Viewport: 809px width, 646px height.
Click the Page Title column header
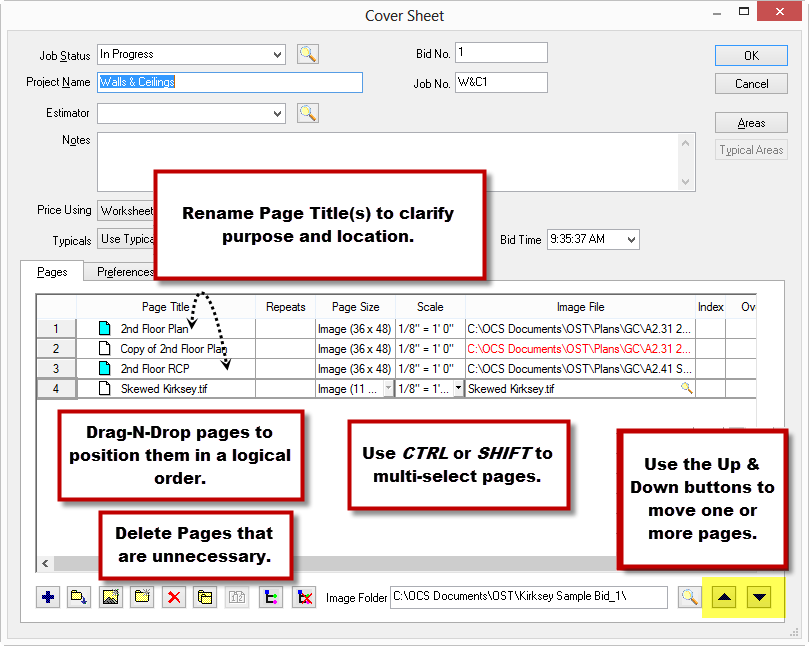pyautogui.click(x=166, y=307)
